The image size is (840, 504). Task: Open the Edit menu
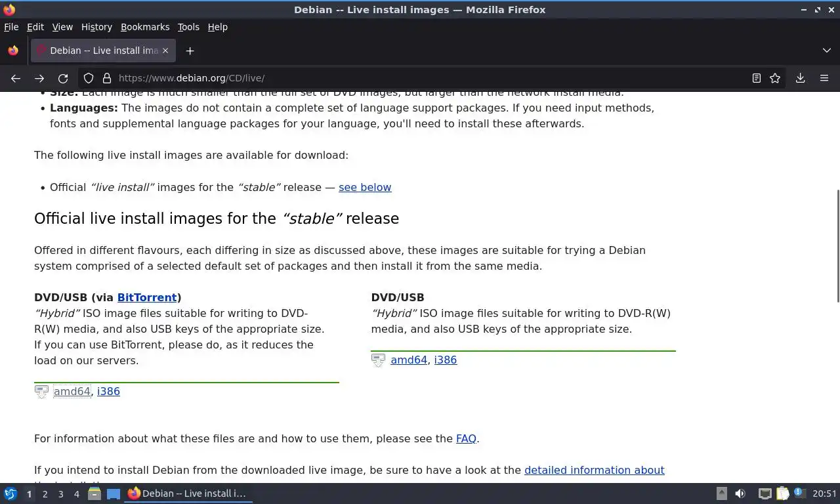click(35, 27)
